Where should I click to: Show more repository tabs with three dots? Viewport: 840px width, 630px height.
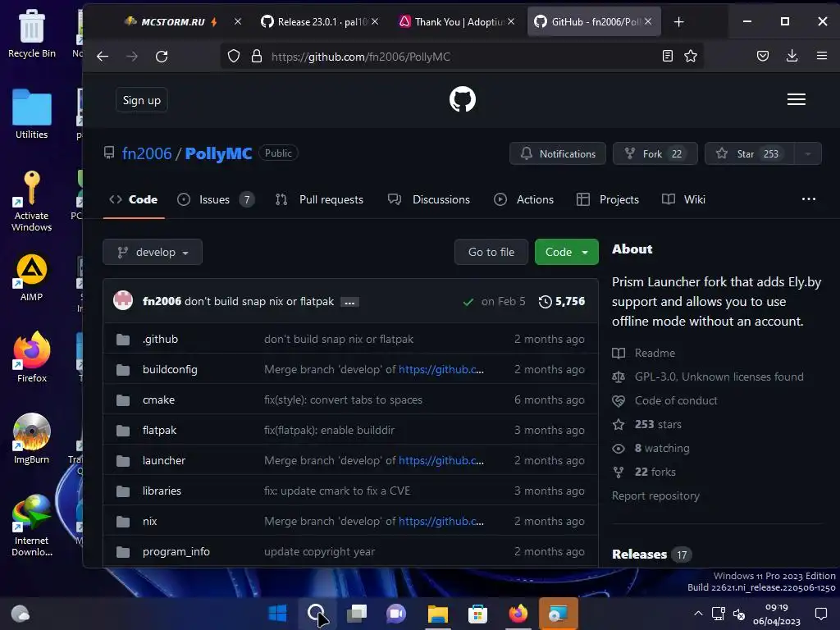[x=808, y=199]
